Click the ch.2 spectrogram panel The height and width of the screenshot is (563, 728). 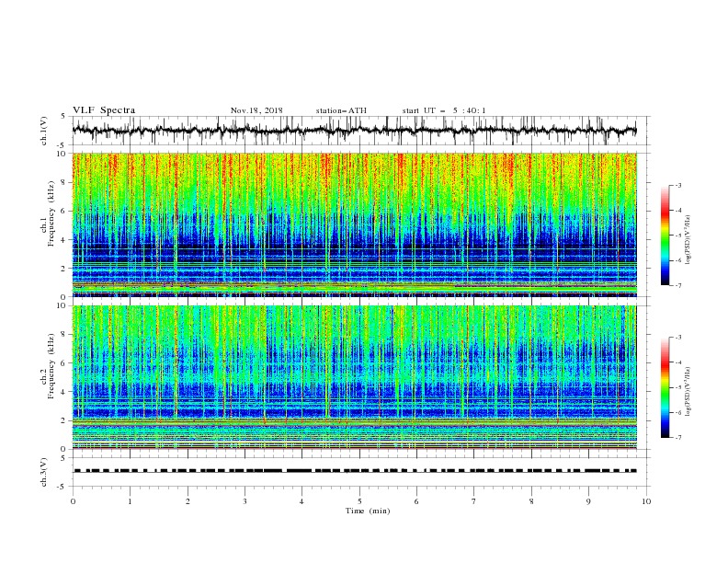tap(354, 377)
